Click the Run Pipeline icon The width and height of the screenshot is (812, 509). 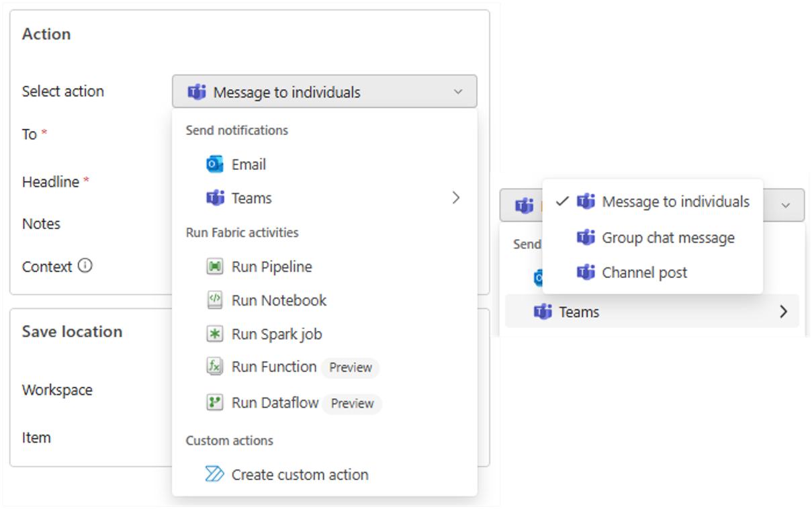(214, 267)
